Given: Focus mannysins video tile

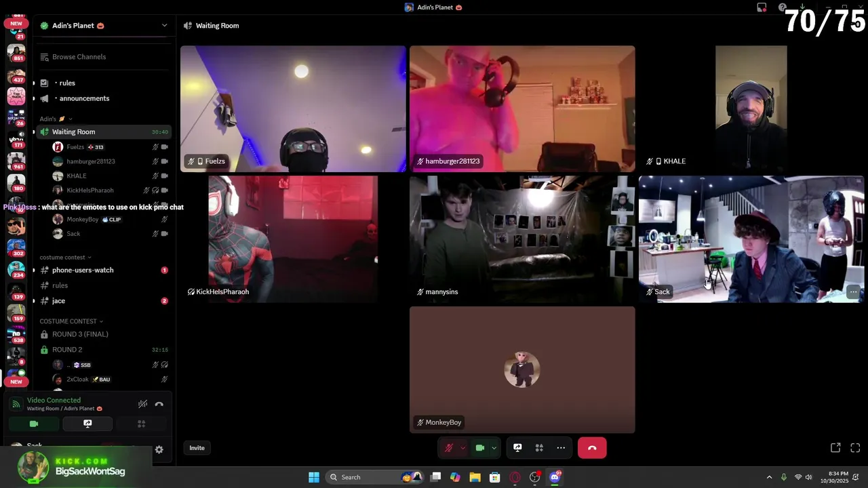Looking at the screenshot, I should pyautogui.click(x=522, y=239).
